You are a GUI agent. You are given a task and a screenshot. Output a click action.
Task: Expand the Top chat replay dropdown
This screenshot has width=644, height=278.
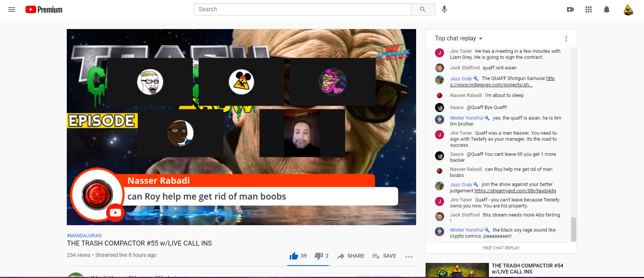pos(459,38)
